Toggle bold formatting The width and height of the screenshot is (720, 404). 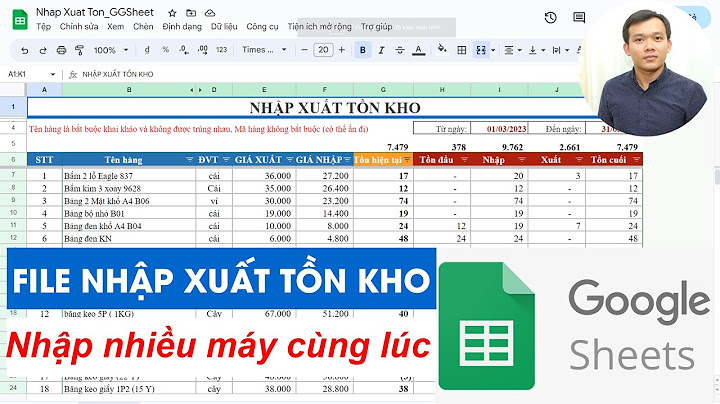click(363, 50)
